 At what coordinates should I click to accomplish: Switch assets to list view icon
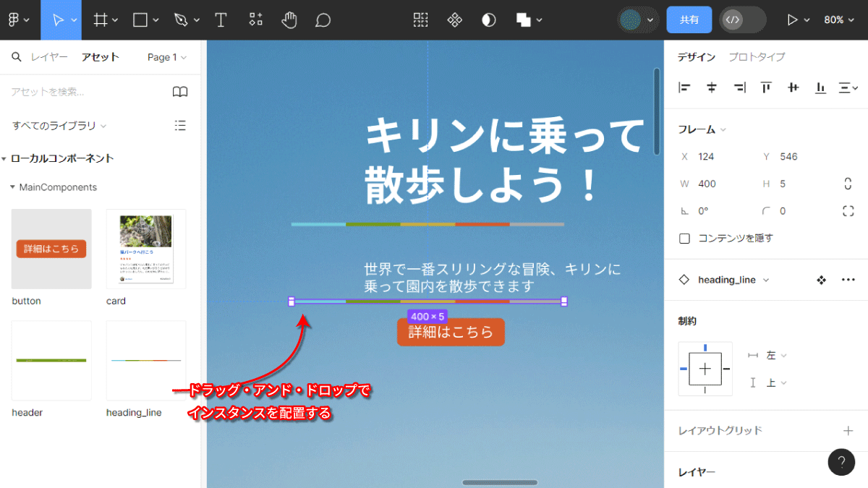point(181,125)
